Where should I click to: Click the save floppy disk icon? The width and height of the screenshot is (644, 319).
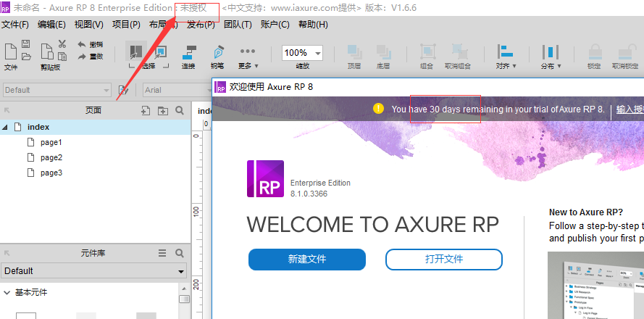click(25, 44)
